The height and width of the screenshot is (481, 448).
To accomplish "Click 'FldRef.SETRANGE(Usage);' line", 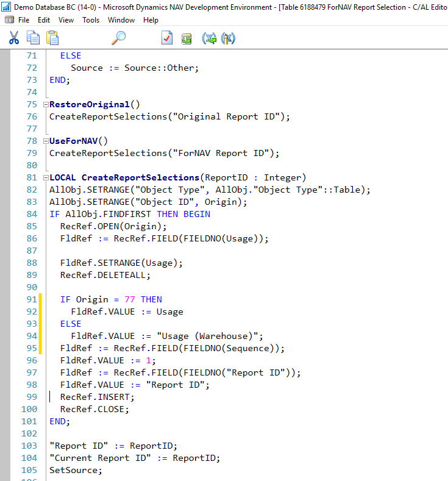I will (121, 263).
